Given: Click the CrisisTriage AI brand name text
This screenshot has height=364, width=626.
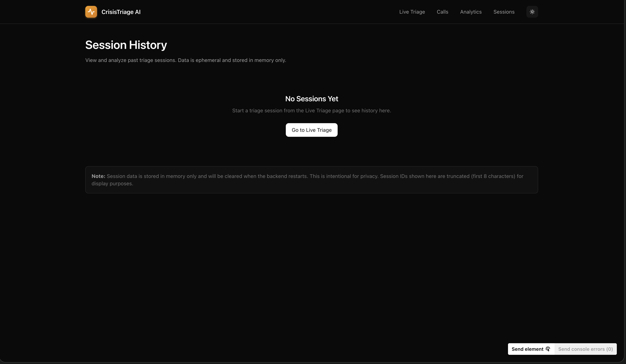Looking at the screenshot, I should tap(121, 12).
